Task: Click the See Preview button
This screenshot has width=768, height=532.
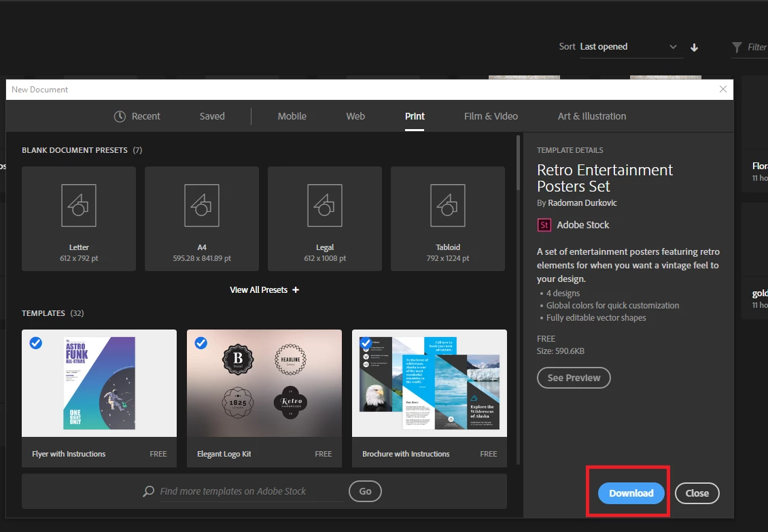Action: (x=574, y=378)
